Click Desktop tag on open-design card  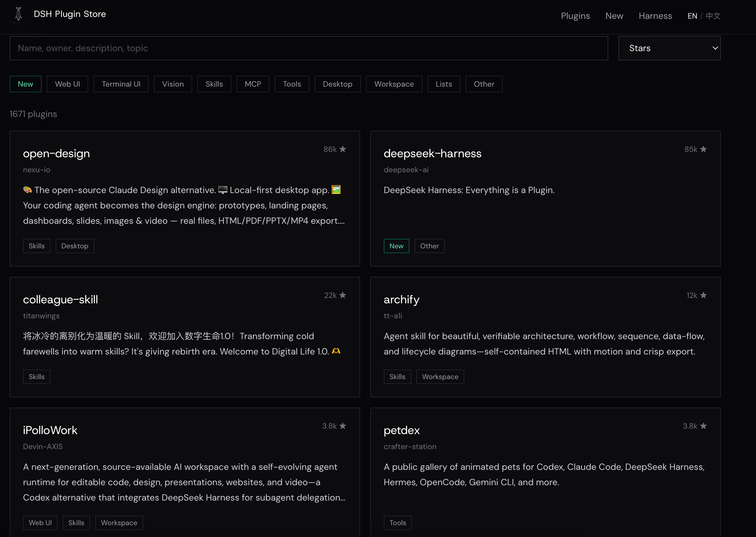tap(75, 246)
